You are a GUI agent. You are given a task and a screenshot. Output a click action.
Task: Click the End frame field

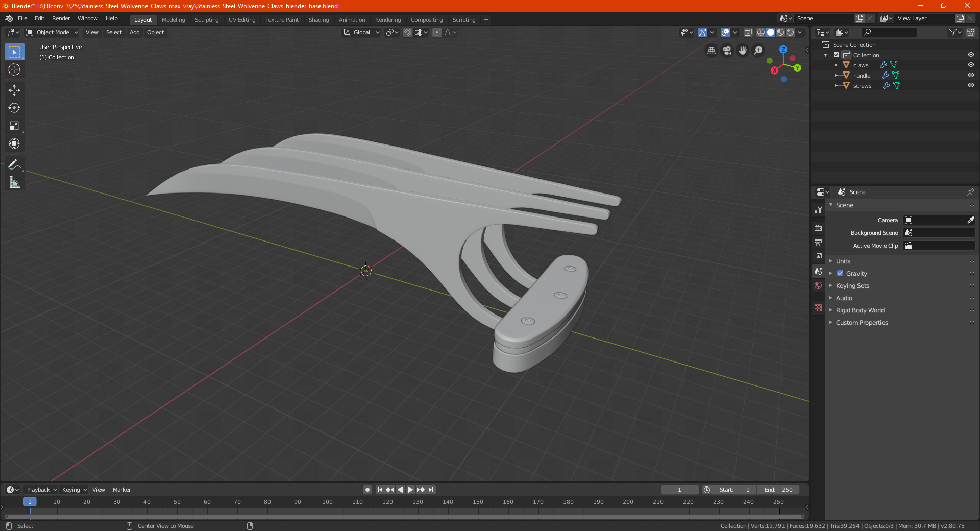778,490
